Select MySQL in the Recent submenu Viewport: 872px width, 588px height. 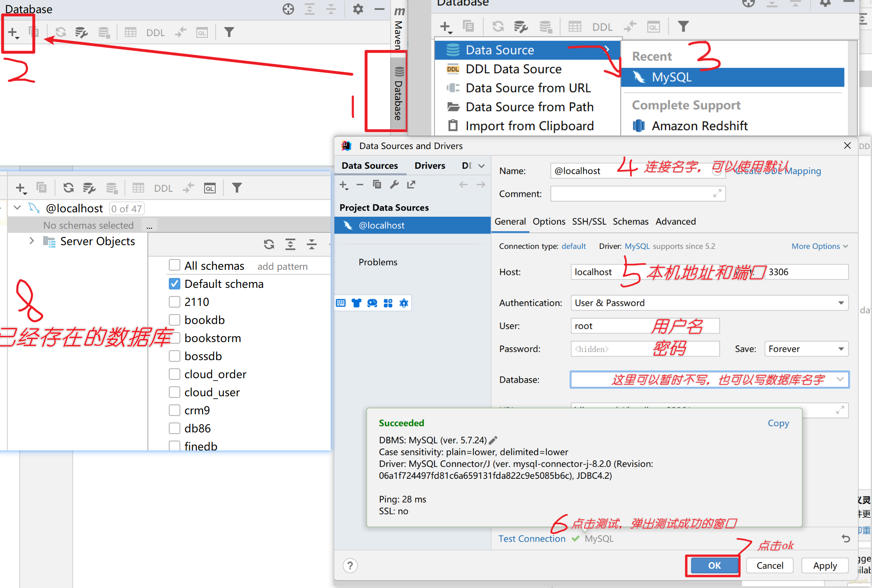tap(732, 77)
